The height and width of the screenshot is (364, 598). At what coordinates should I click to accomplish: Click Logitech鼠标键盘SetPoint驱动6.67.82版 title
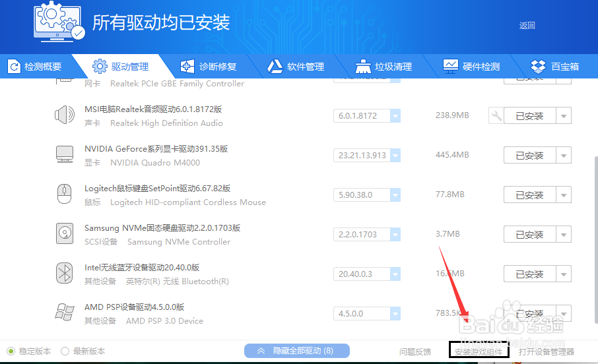click(x=158, y=189)
